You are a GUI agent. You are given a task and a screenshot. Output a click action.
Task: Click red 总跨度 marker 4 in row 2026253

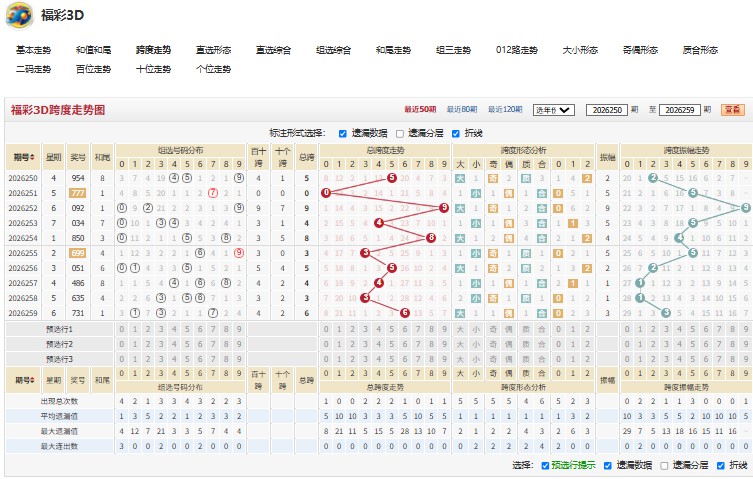379,223
